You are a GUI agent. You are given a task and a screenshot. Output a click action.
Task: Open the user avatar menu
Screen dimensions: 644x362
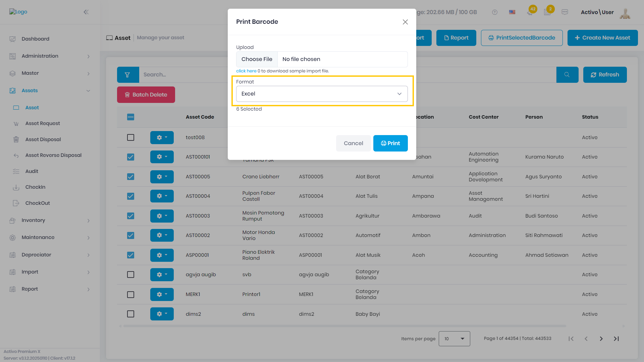click(625, 13)
